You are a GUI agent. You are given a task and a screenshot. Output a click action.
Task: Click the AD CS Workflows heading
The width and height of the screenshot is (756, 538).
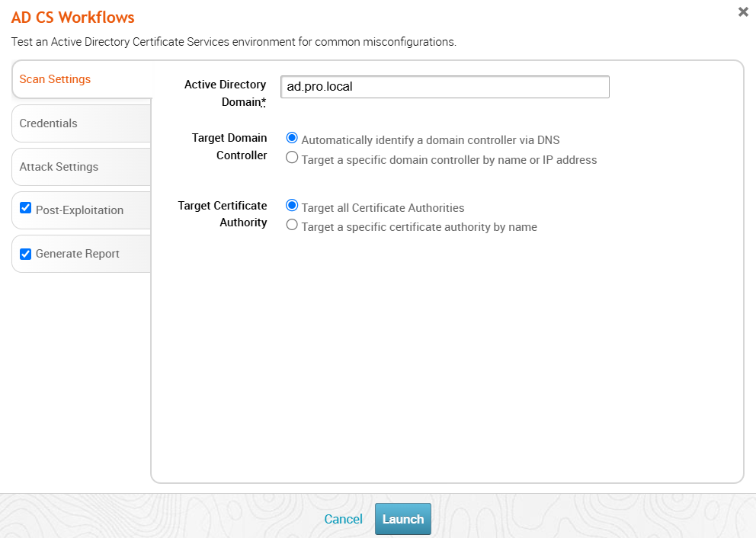click(x=73, y=18)
